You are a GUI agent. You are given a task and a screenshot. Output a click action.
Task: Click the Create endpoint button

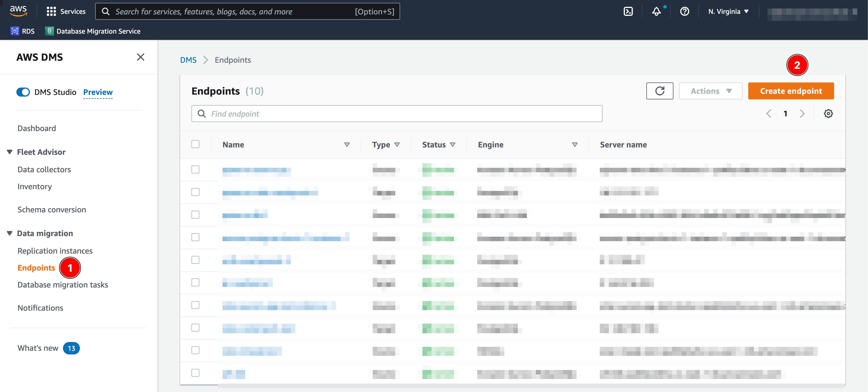point(791,91)
